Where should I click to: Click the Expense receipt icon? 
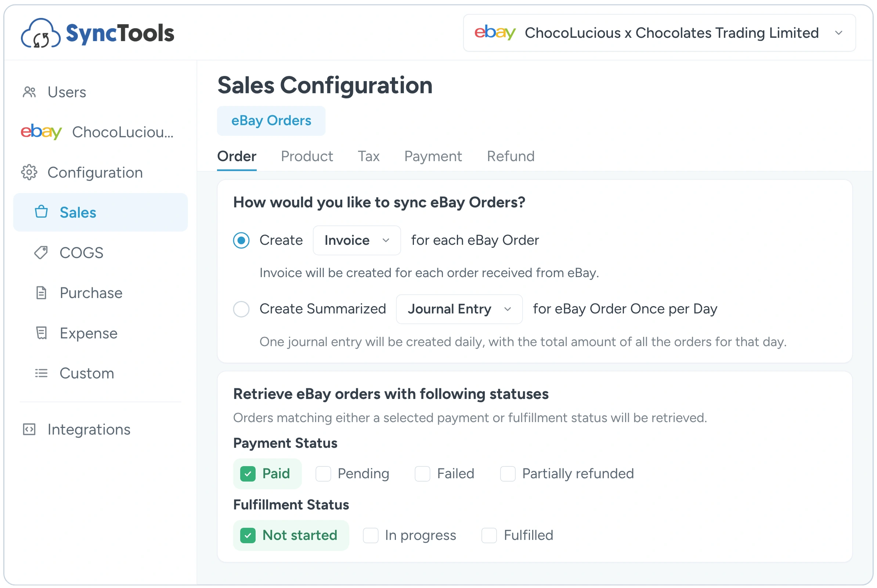tap(41, 333)
